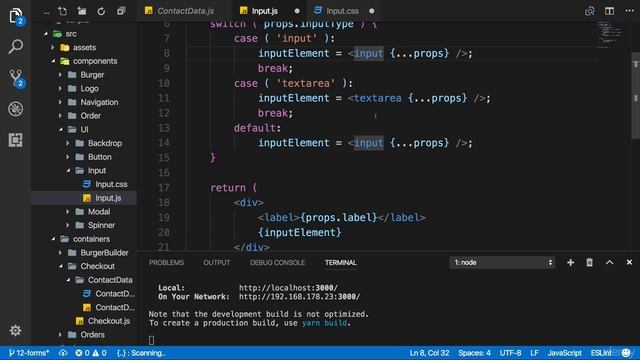640x360 pixels.
Task: Open the 192.168.178.23:3000 network link
Action: click(x=300, y=297)
